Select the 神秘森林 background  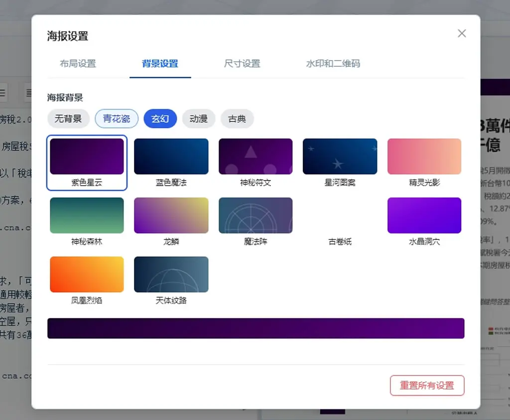pos(87,222)
